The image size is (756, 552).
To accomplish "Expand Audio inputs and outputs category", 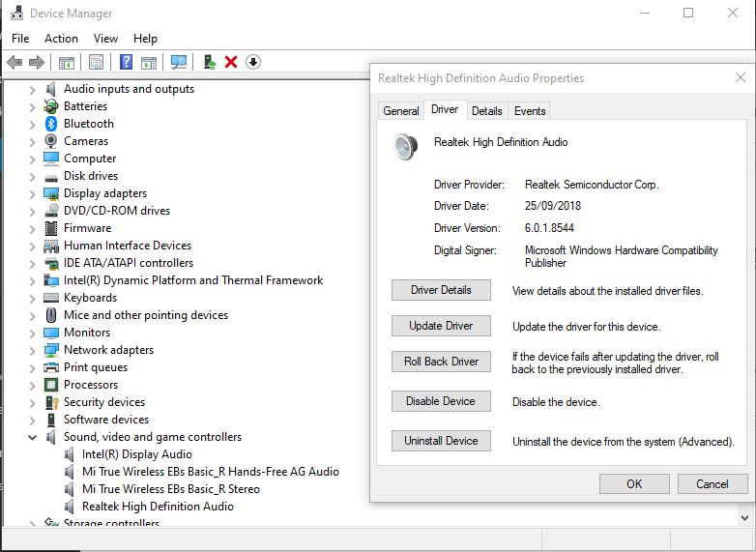I will pyautogui.click(x=32, y=90).
